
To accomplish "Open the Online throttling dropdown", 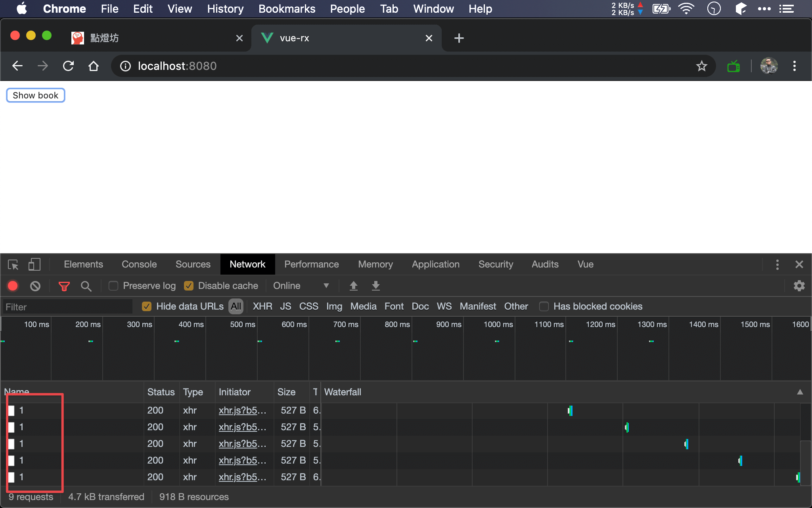I will click(x=301, y=286).
